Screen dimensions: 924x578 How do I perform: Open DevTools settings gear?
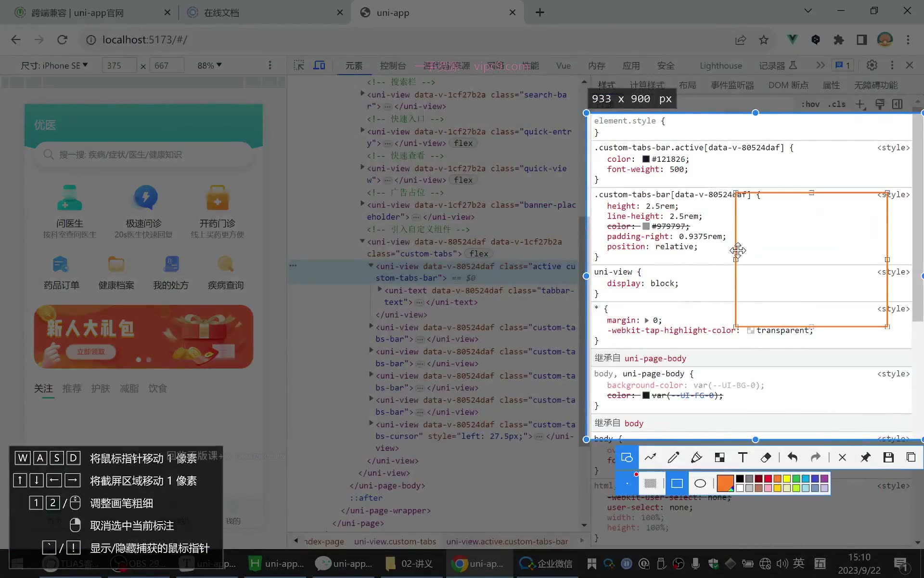872,65
